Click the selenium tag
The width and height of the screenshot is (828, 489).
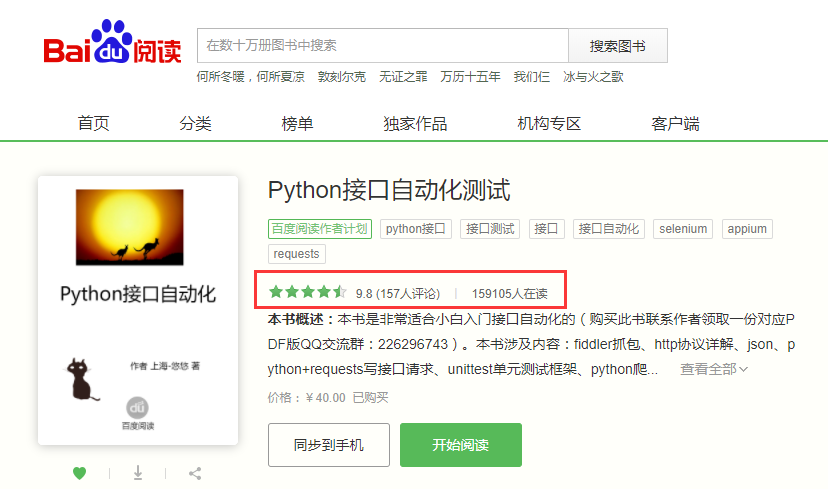pos(683,229)
